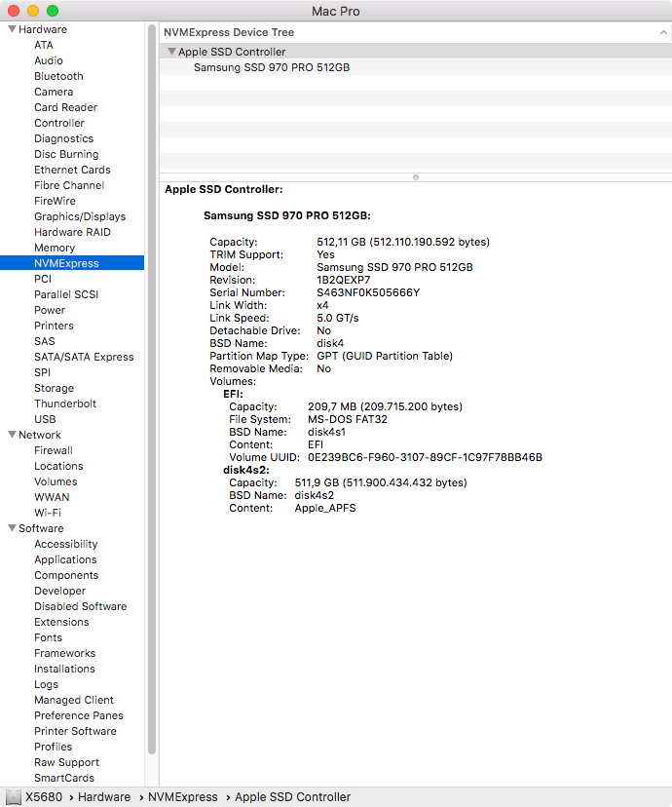Open Fonts software entry
This screenshot has width=672, height=807.
pos(48,637)
